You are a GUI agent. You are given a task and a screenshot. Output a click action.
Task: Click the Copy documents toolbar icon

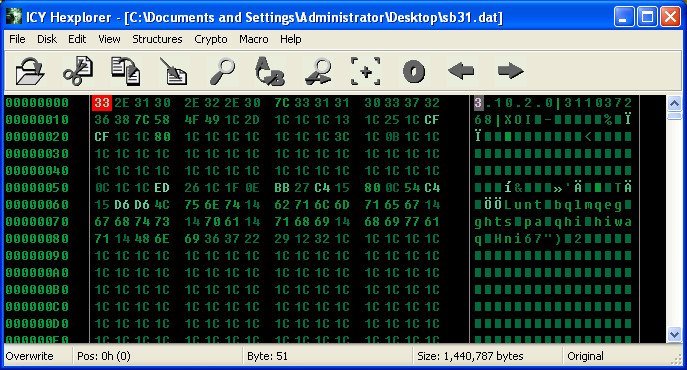pos(125,71)
